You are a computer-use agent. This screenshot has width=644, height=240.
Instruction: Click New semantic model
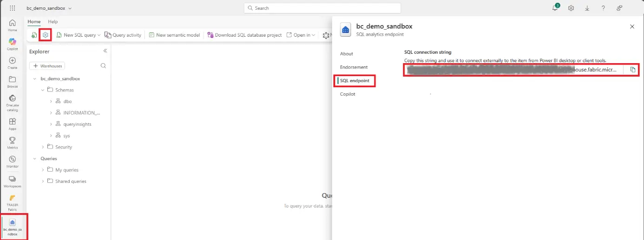(174, 35)
